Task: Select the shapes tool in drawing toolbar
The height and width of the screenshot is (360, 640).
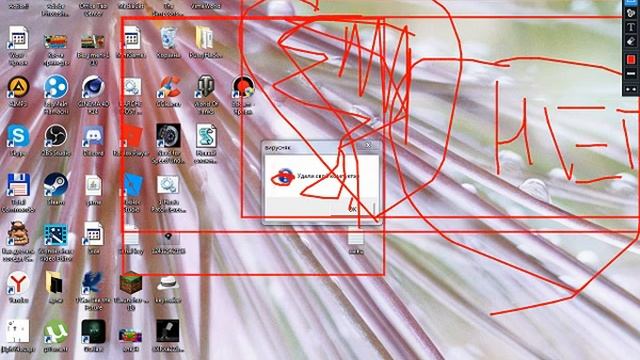Action: click(631, 12)
